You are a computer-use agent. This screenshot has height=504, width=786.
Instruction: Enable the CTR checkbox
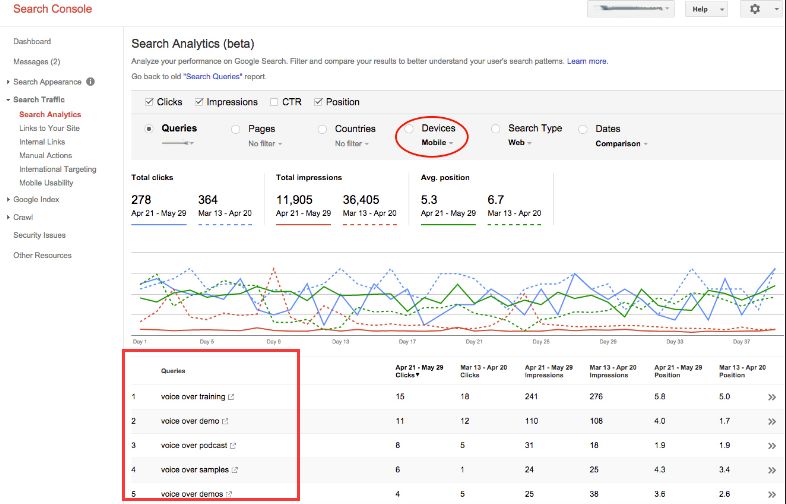point(274,102)
